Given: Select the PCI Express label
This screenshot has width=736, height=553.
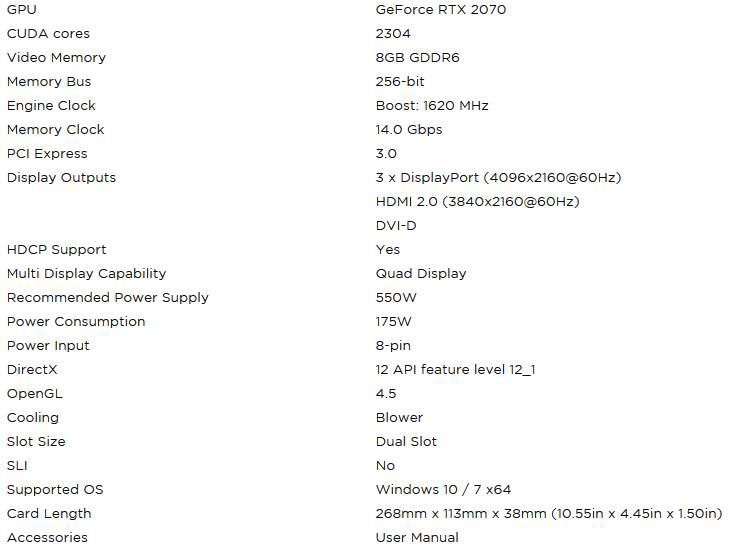Looking at the screenshot, I should click(x=47, y=154).
